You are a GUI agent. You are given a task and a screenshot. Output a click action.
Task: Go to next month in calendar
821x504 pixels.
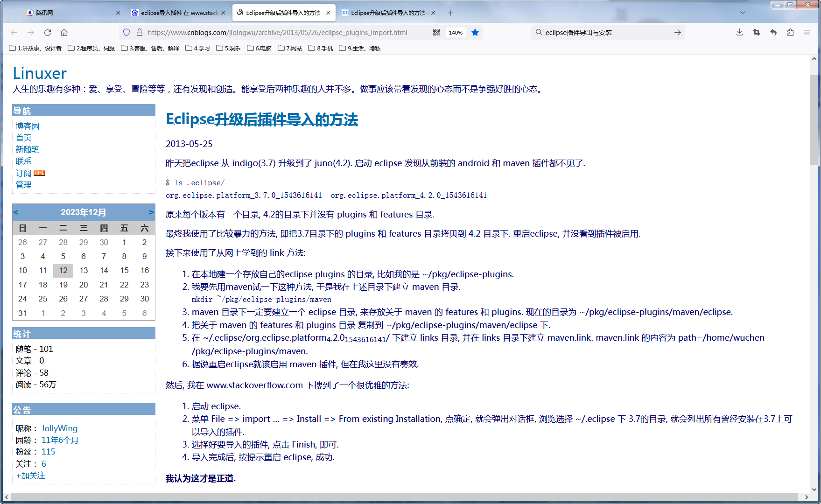click(151, 212)
